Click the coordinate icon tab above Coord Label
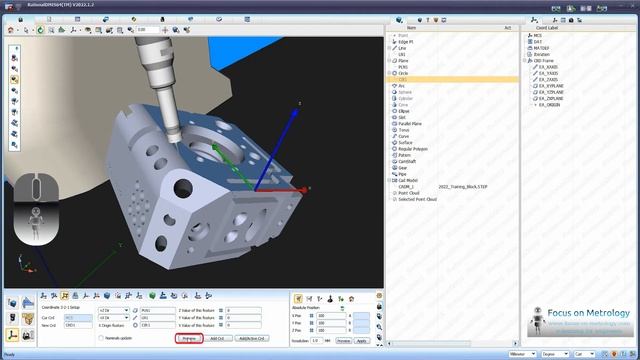 click(x=534, y=20)
